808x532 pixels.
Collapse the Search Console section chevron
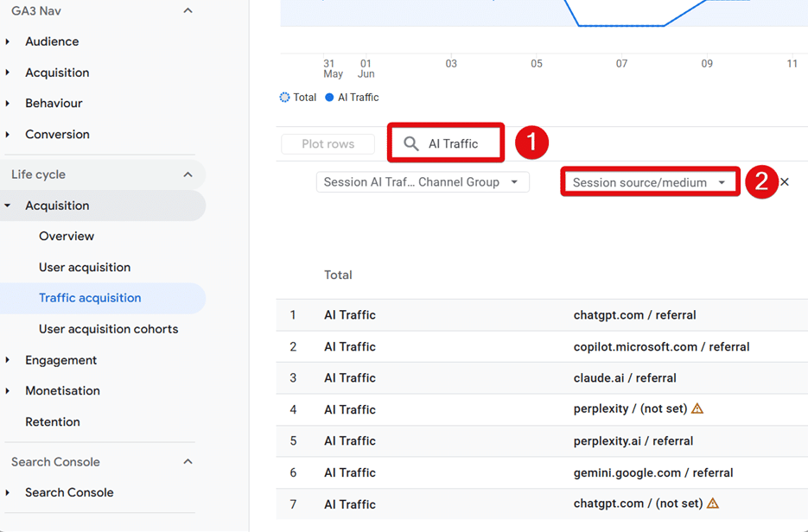(188, 461)
